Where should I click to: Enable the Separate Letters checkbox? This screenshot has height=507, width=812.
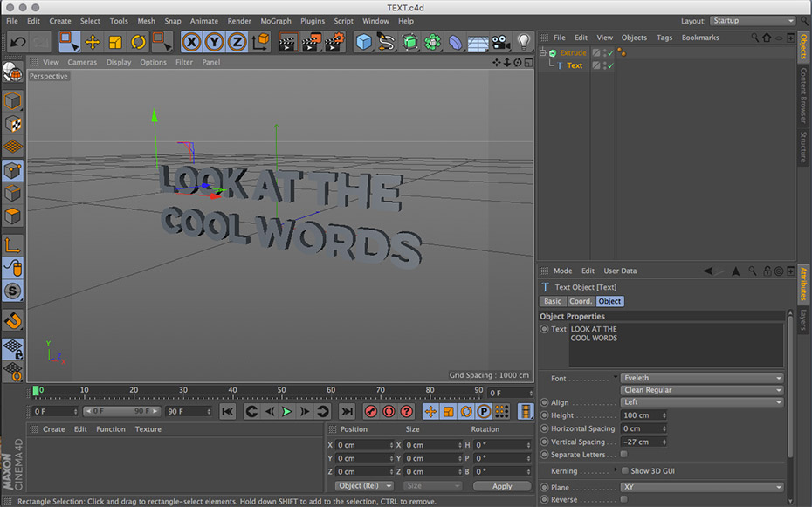coord(623,455)
